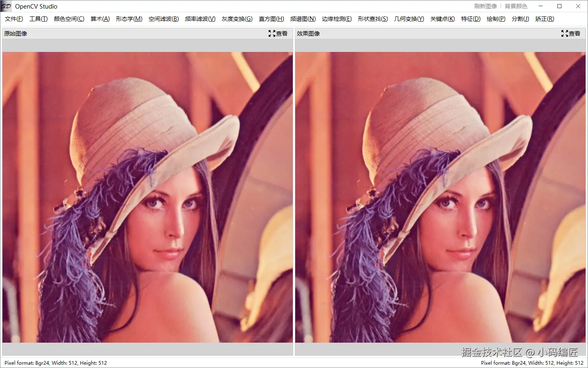The height and width of the screenshot is (368, 588).
Task: Open the 颜色空间(C) menu
Action: 69,19
